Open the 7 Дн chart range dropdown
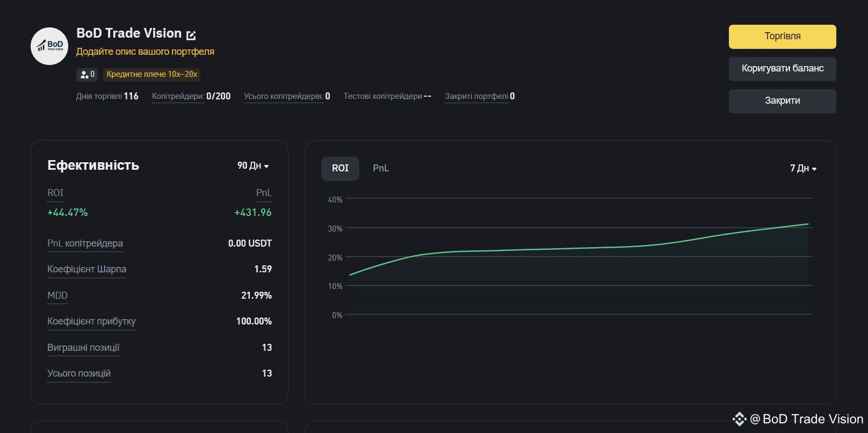Screen dimensions: 868x433 (x=803, y=168)
